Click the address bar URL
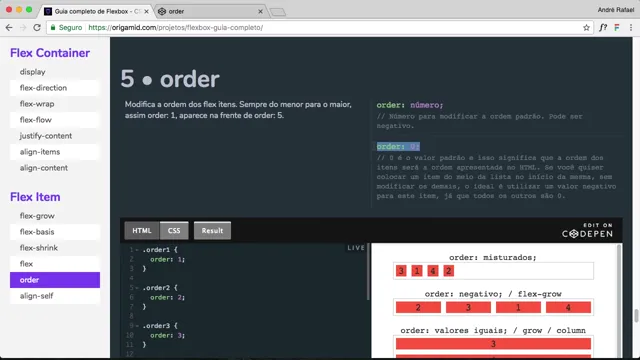This screenshot has height=360, width=640. pyautogui.click(x=176, y=27)
